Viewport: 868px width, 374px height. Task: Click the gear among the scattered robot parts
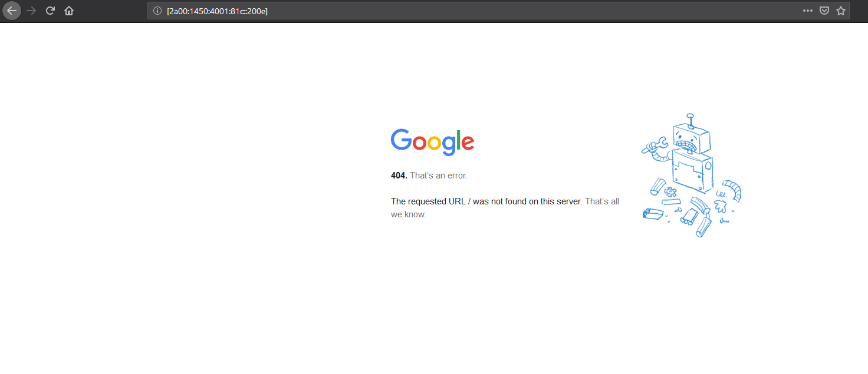670,191
